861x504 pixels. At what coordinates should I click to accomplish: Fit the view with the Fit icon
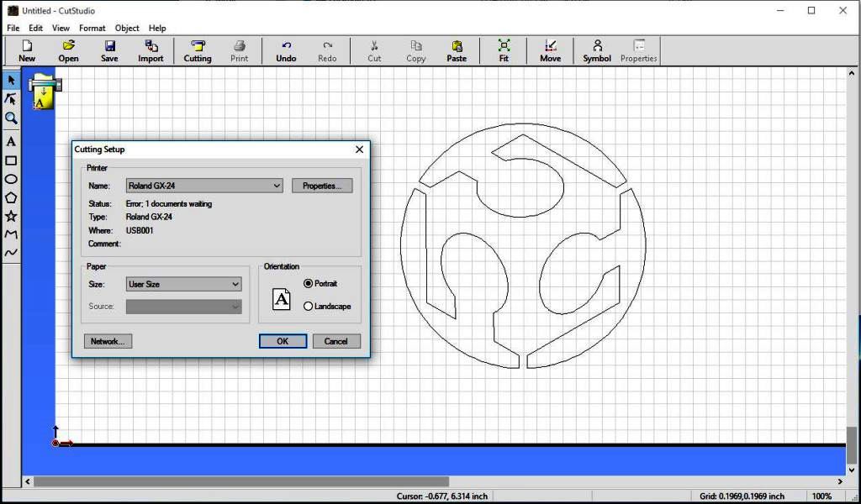tap(504, 51)
